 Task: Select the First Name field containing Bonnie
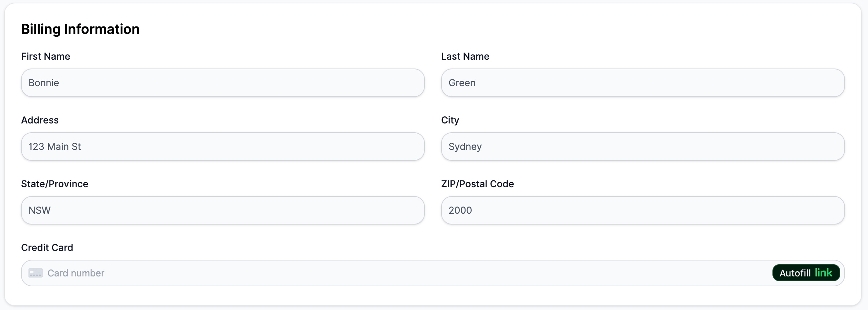(x=222, y=82)
